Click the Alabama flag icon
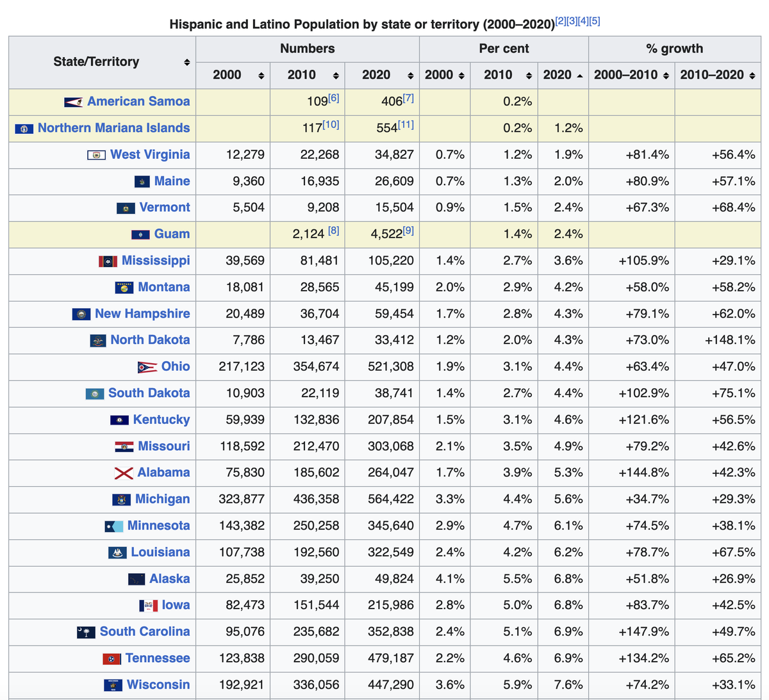This screenshot has width=769, height=700. [x=123, y=473]
